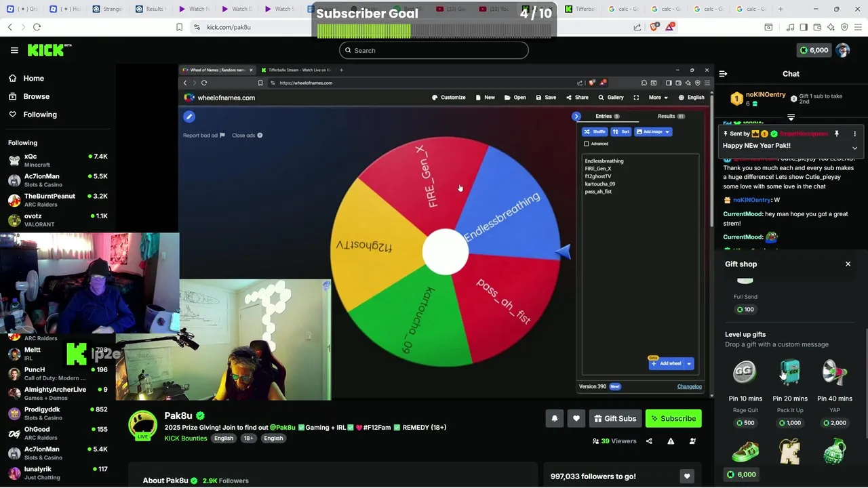
Task: Open TheBurntPeanut channel in sidebar
Action: [x=58, y=200]
